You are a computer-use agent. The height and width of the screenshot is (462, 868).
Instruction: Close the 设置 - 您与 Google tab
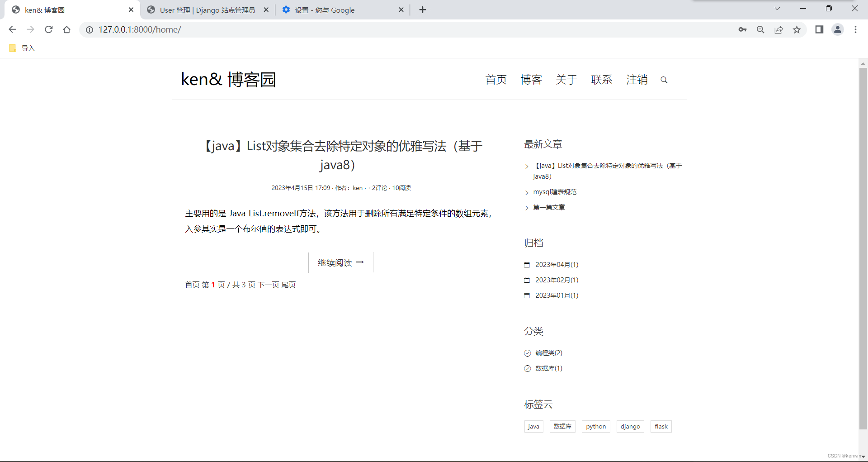[x=401, y=10]
